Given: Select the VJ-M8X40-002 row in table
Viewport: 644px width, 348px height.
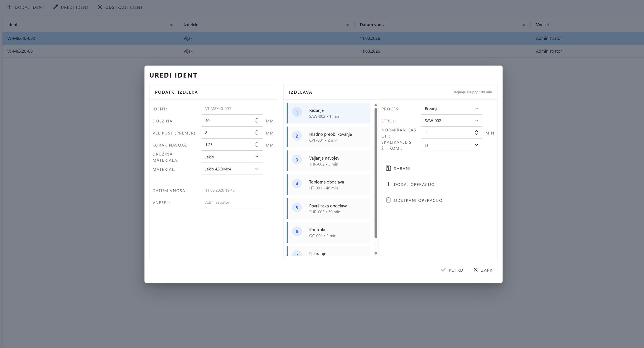Looking at the screenshot, I should (323, 38).
